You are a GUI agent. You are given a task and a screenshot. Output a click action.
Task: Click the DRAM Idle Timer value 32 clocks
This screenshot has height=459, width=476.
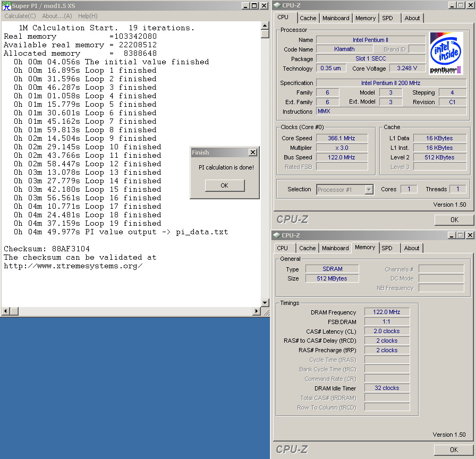[x=387, y=388]
